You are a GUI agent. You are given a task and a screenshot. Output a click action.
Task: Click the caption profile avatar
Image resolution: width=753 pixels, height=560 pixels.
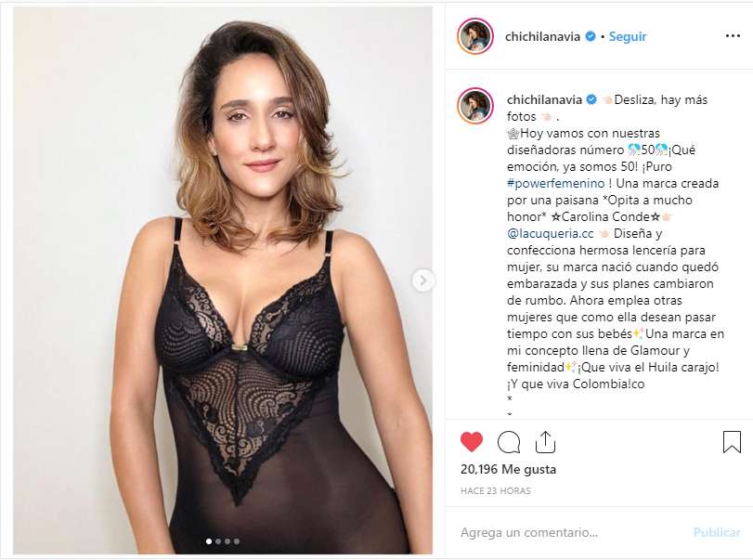coord(474,106)
